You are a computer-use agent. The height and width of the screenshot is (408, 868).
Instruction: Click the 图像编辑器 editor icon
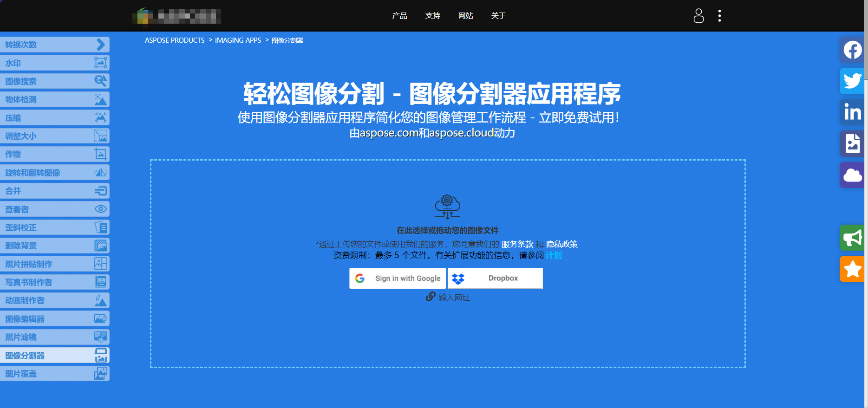[x=101, y=318]
